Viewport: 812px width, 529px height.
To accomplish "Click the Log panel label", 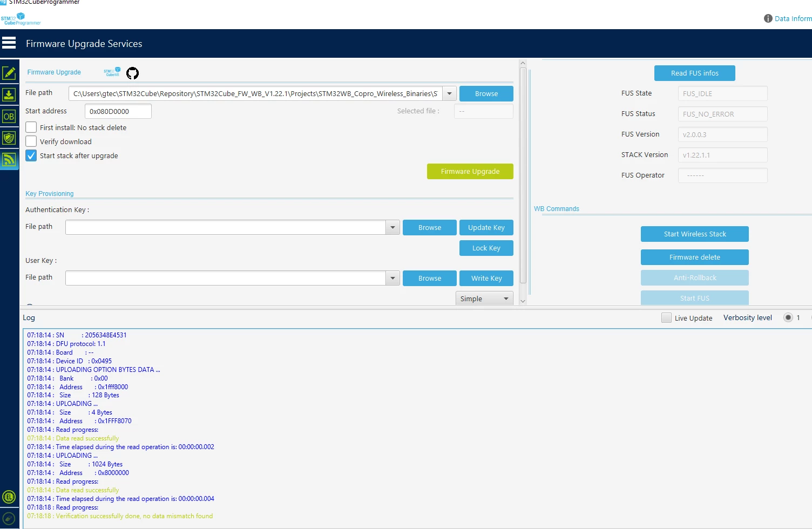I will click(29, 317).
